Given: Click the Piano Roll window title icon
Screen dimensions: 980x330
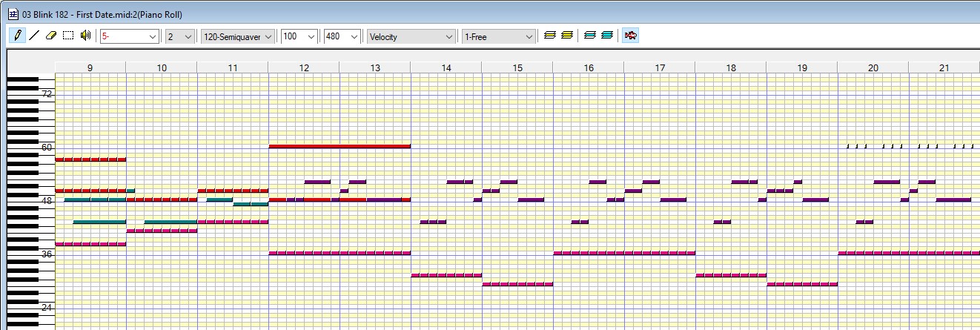Looking at the screenshot, I should click(13, 14).
